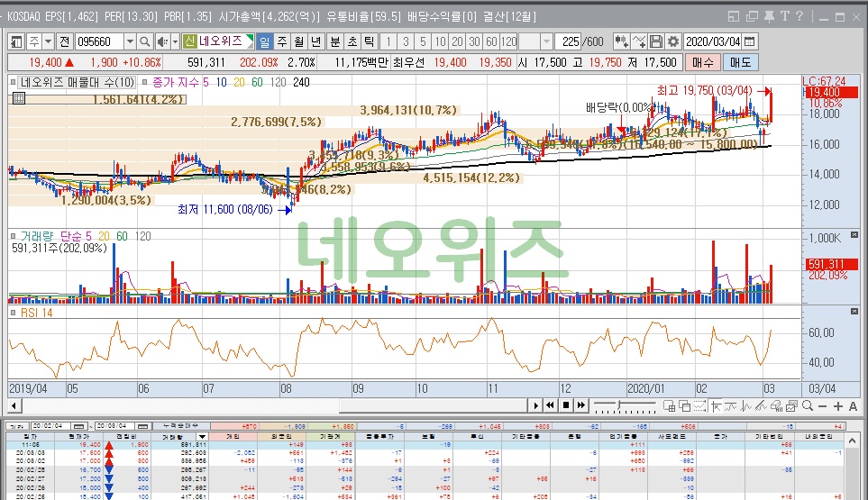The width and height of the screenshot is (868, 500).
Task: Click the play replay button
Action: pyautogui.click(x=535, y=405)
